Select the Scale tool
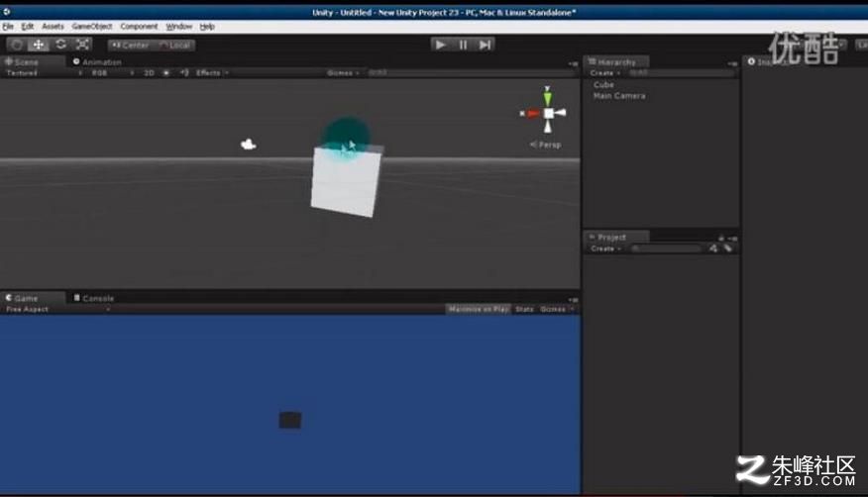The image size is (868, 497). (x=82, y=45)
